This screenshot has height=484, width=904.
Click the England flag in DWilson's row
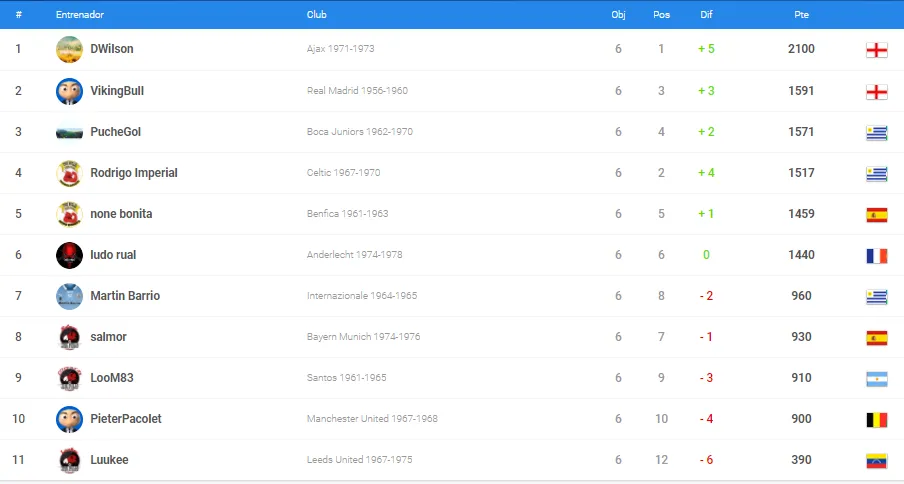876,50
